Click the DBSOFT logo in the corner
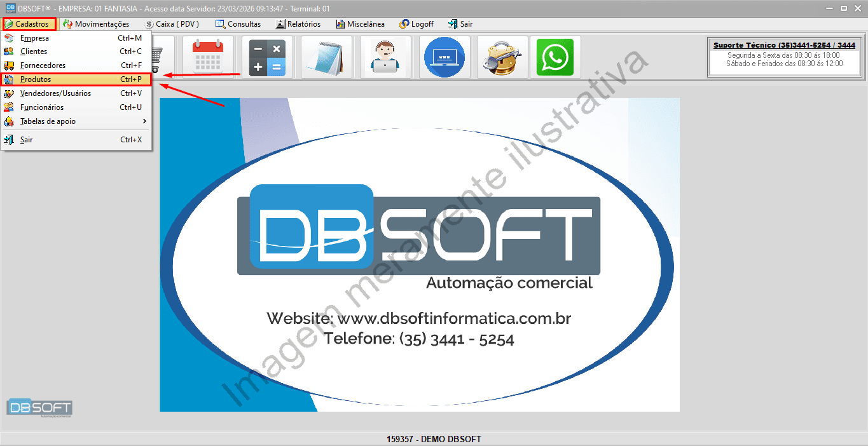Image resolution: width=868 pixels, height=446 pixels. (x=40, y=408)
